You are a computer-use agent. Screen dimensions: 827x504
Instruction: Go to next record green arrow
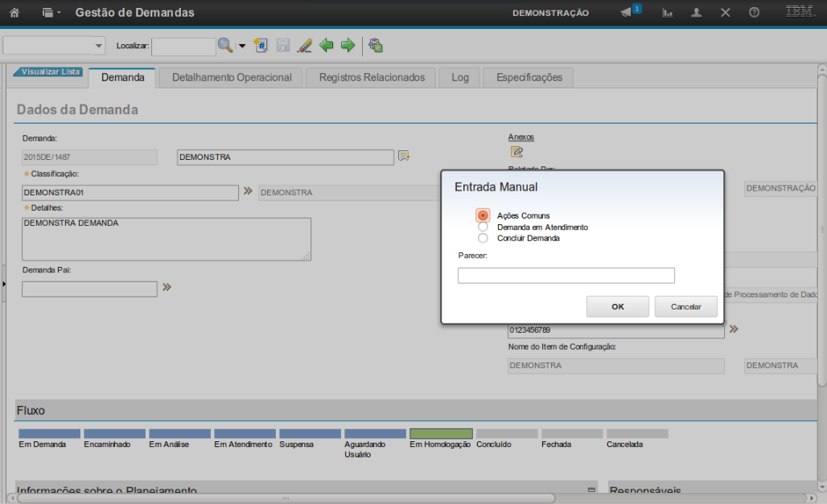coord(348,46)
